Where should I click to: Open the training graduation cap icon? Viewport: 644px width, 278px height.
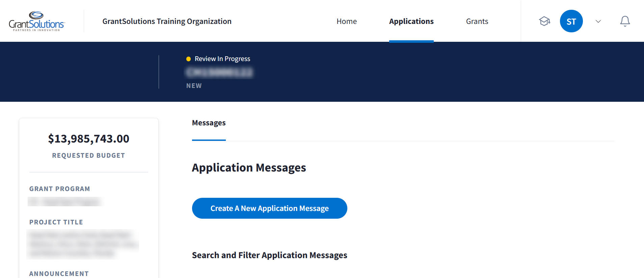[544, 21]
